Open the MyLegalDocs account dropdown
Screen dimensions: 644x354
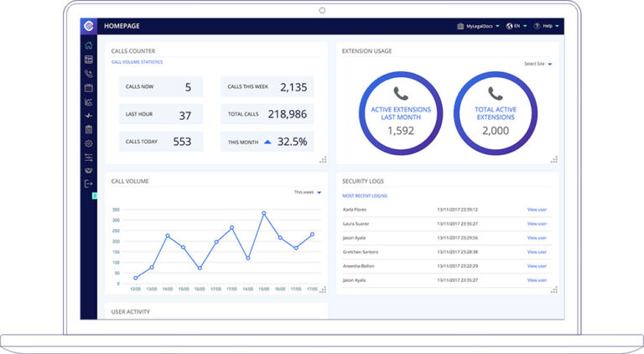478,26
